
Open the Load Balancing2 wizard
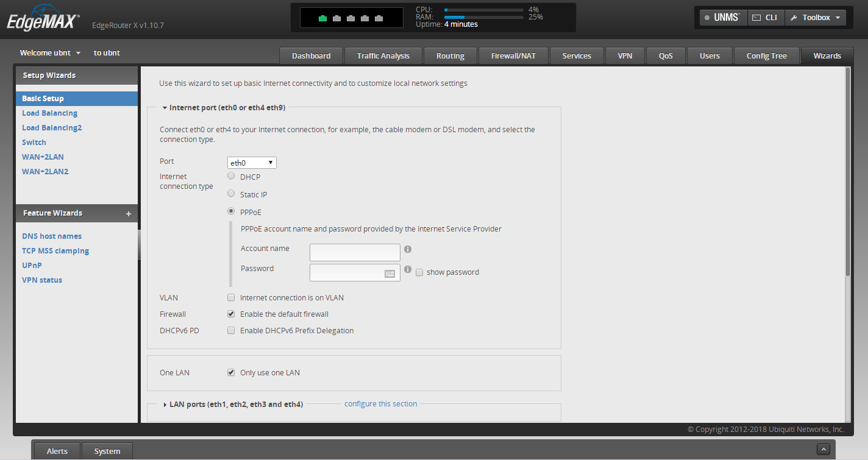coord(52,128)
